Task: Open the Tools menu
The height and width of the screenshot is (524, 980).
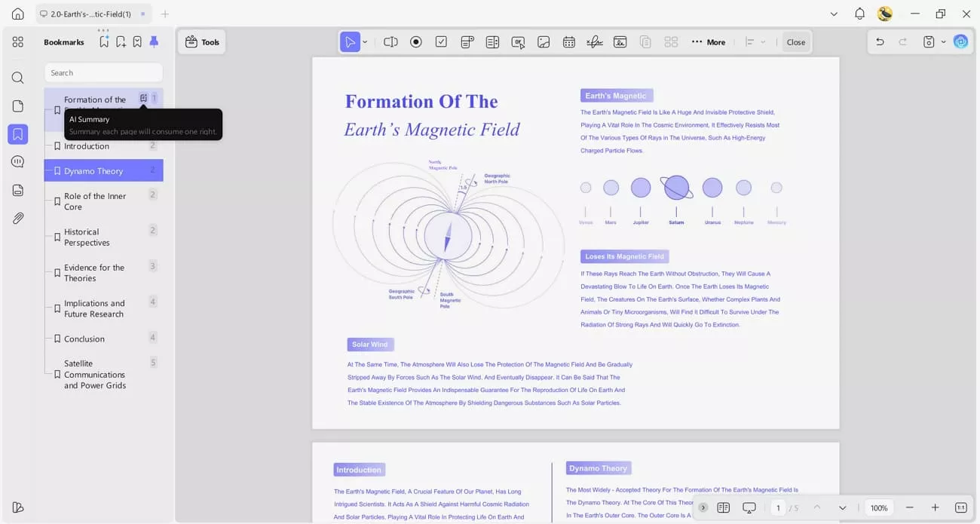Action: pyautogui.click(x=201, y=41)
